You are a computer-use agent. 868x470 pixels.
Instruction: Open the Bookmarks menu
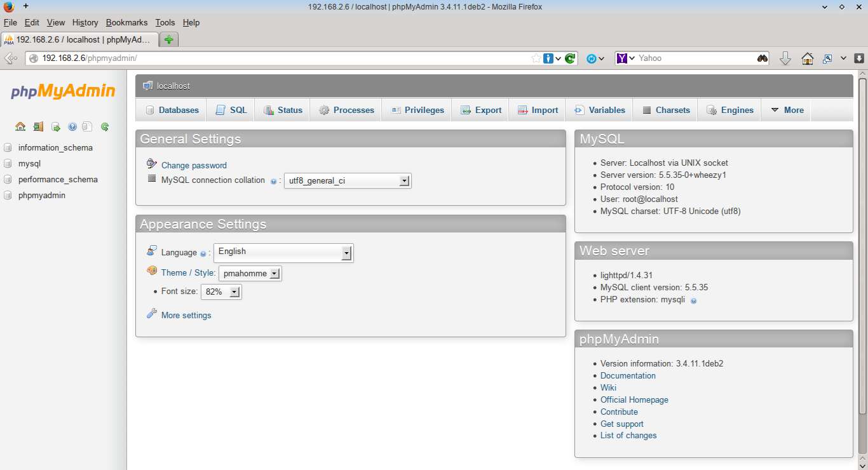click(126, 22)
